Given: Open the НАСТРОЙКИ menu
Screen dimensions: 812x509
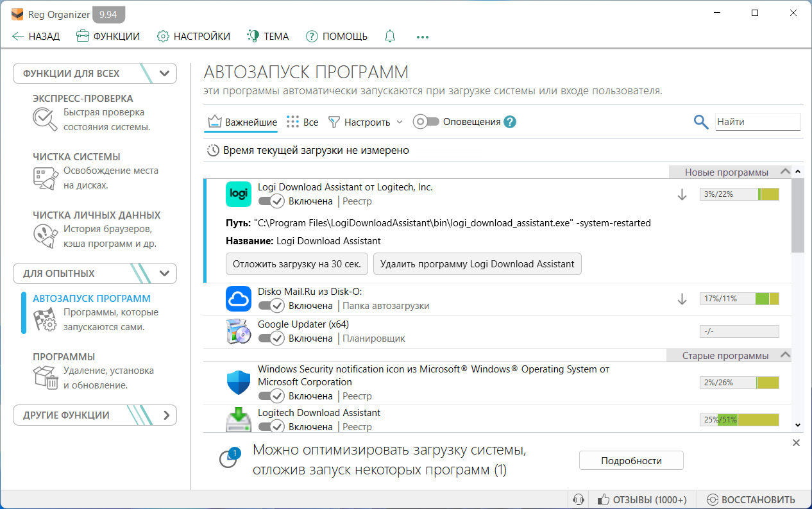Looking at the screenshot, I should tap(194, 37).
